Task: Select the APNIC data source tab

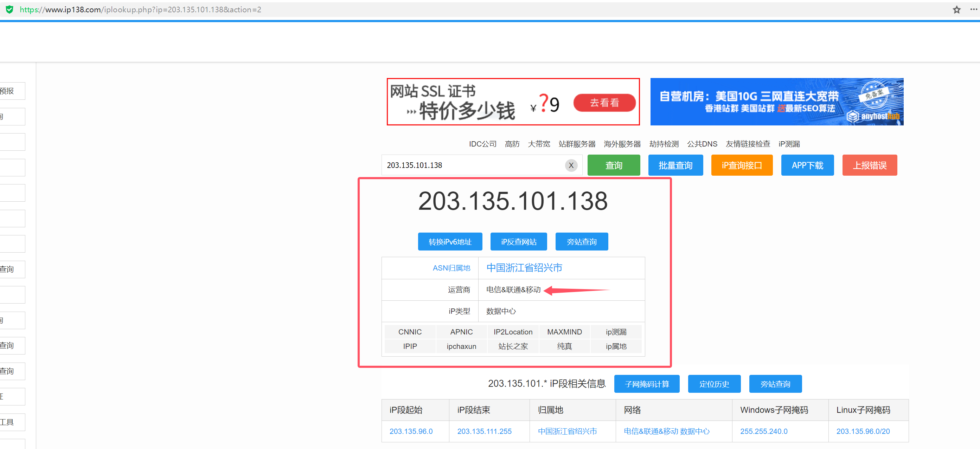Action: pos(461,332)
